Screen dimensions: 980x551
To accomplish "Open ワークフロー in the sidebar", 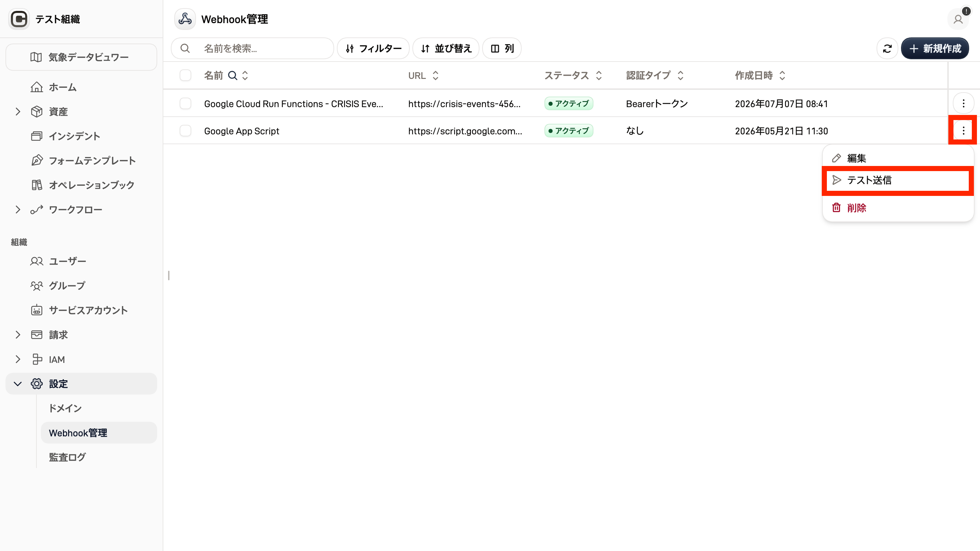I will click(x=81, y=210).
